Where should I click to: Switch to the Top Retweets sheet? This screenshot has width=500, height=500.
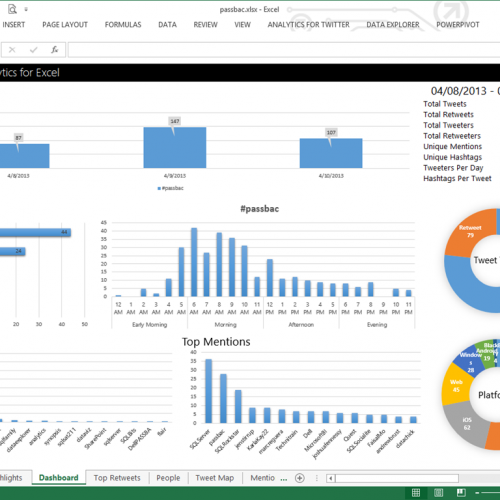(x=117, y=478)
